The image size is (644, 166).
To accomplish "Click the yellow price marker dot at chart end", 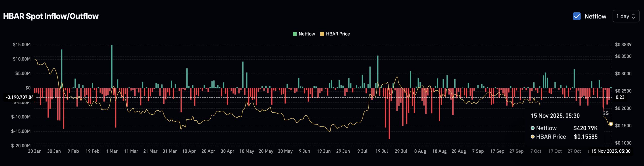I will coord(611,124).
